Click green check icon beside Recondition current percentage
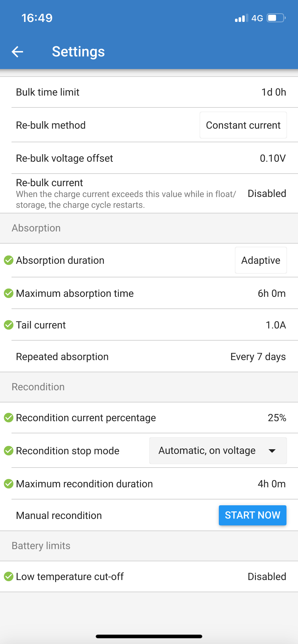Screen dimensions: 298x644 pyautogui.click(x=9, y=418)
